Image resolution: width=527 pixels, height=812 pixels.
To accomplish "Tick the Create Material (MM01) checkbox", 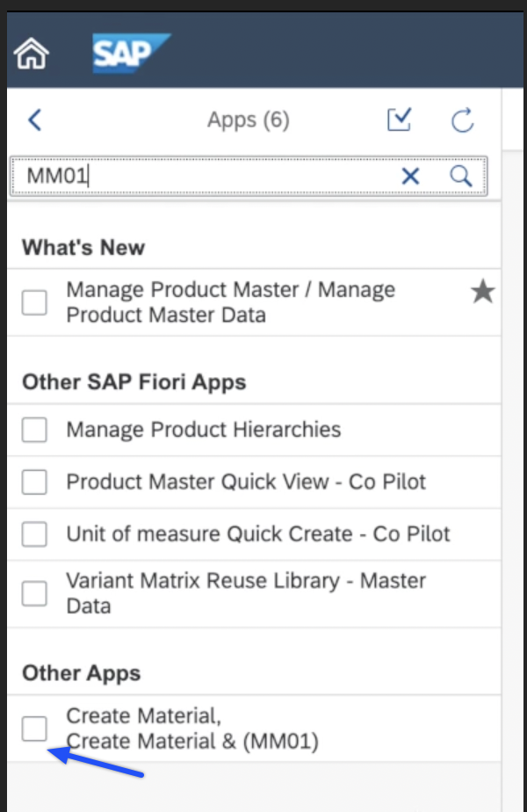I will coord(34,728).
